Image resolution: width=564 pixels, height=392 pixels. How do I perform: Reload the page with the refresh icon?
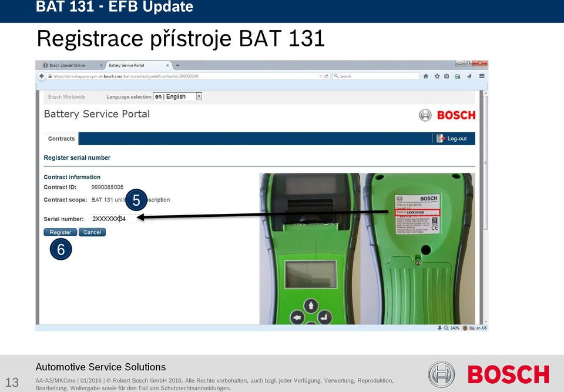tap(326, 76)
